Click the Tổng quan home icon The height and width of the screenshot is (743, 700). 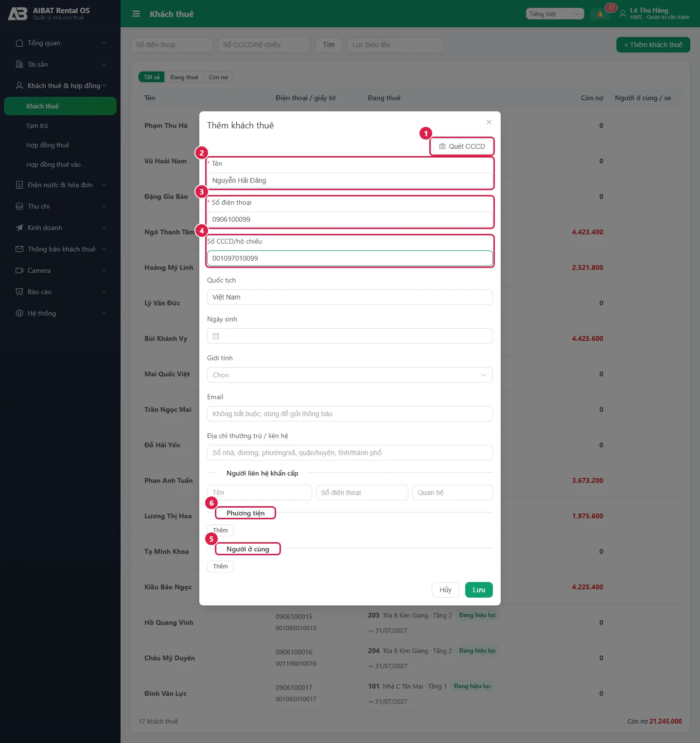point(19,43)
